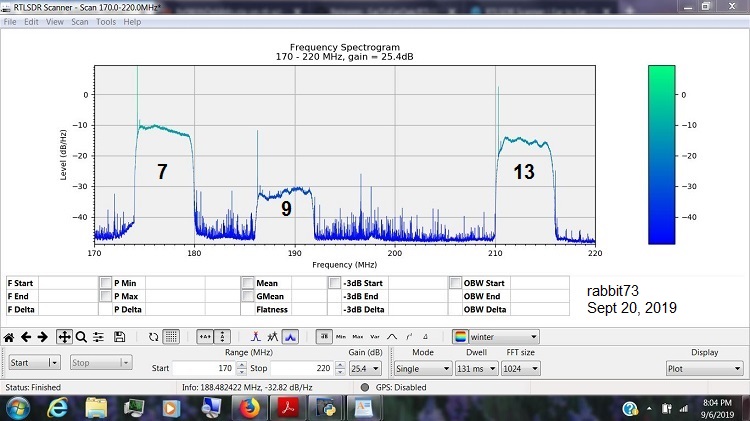
Task: Open the Tools menu
Action: click(106, 22)
